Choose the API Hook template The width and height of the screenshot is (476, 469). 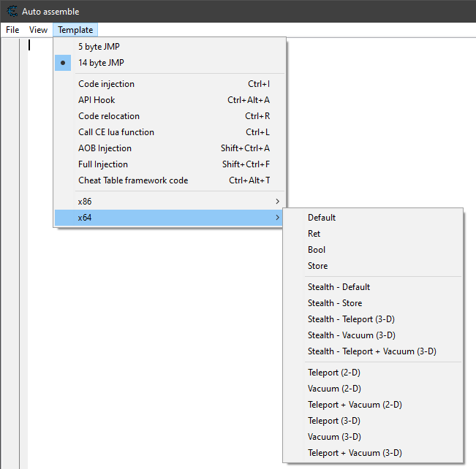click(x=97, y=100)
